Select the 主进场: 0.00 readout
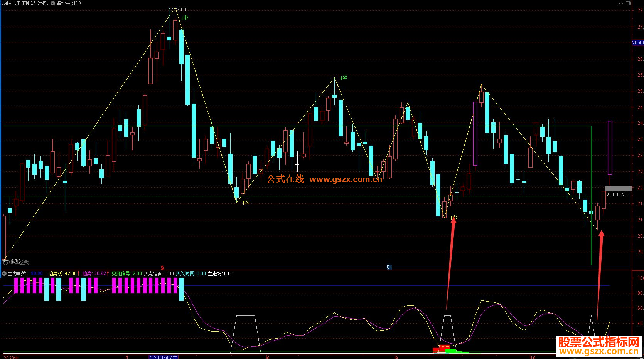Screen dimensions: 644x359 [x=221, y=273]
